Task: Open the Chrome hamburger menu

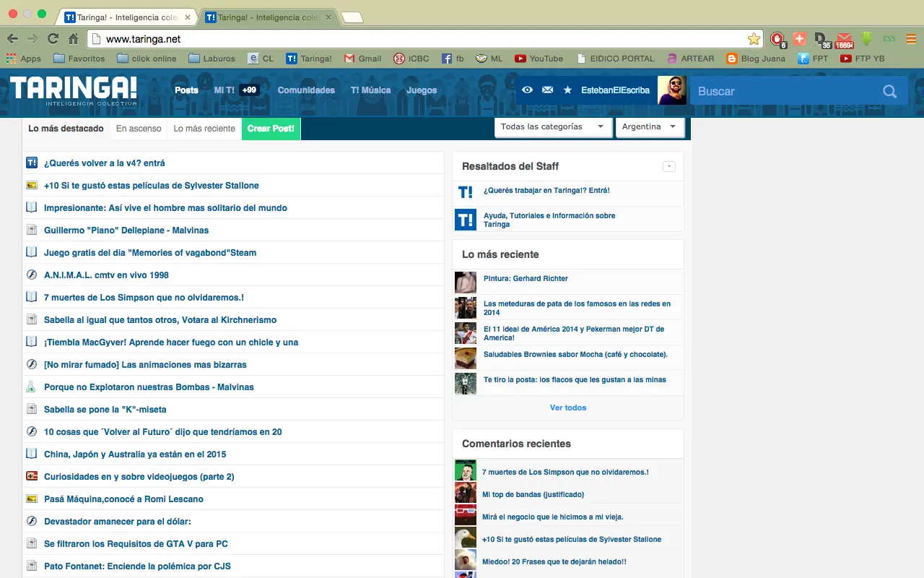Action: (x=911, y=39)
